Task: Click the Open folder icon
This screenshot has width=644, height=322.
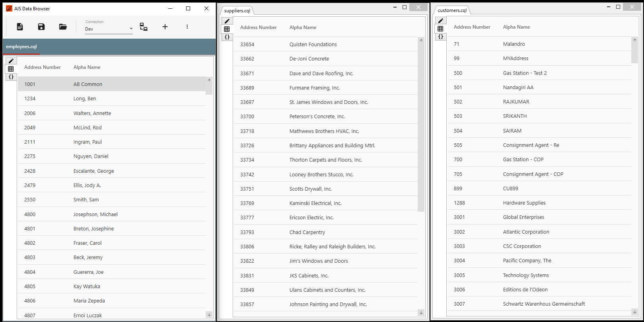Action: pyautogui.click(x=63, y=27)
